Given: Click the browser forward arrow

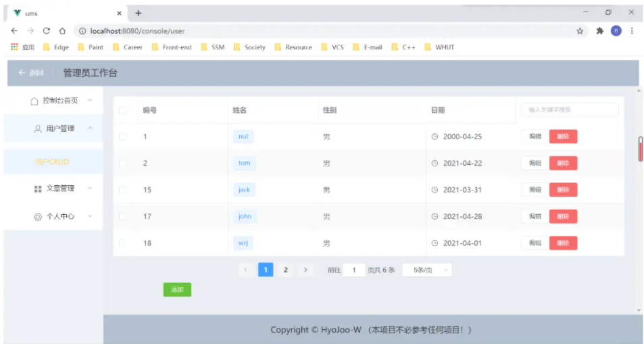Looking at the screenshot, I should point(30,31).
